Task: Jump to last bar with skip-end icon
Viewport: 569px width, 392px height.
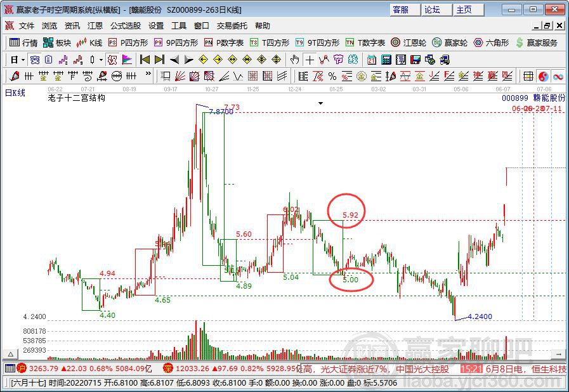Action: coord(159,60)
